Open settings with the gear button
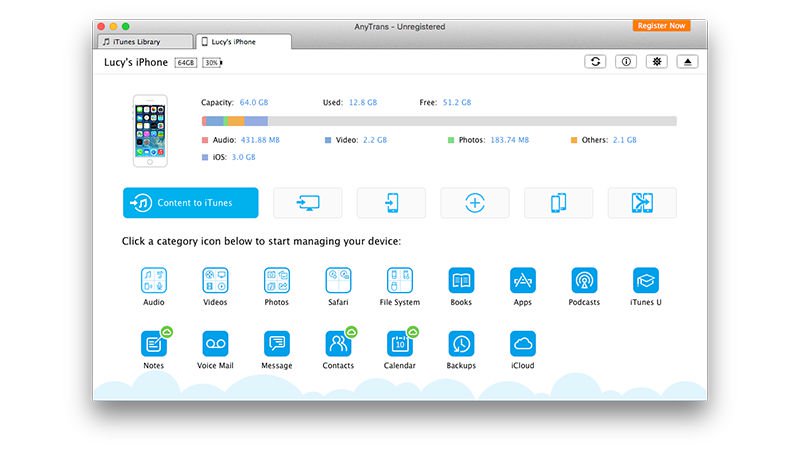The image size is (800, 450). click(657, 62)
